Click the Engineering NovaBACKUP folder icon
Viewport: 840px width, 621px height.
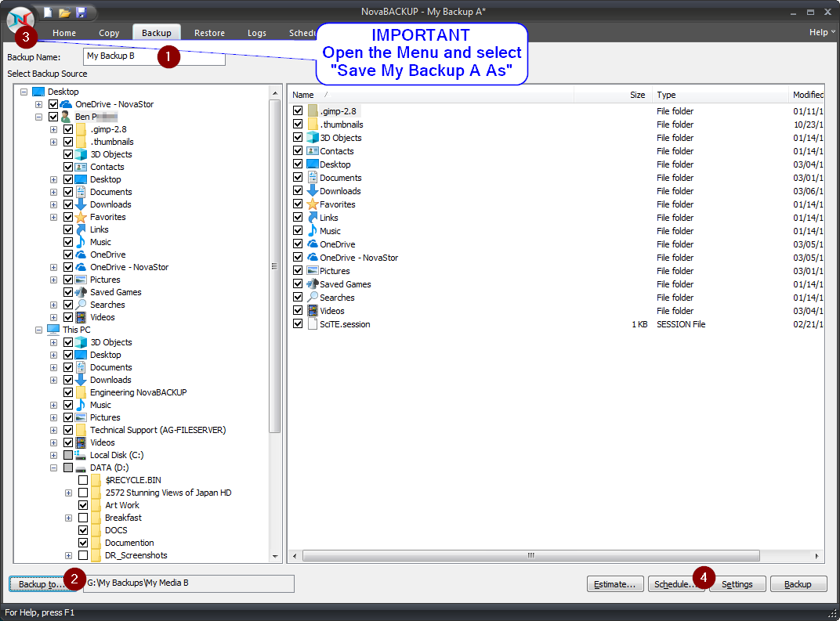coord(81,392)
